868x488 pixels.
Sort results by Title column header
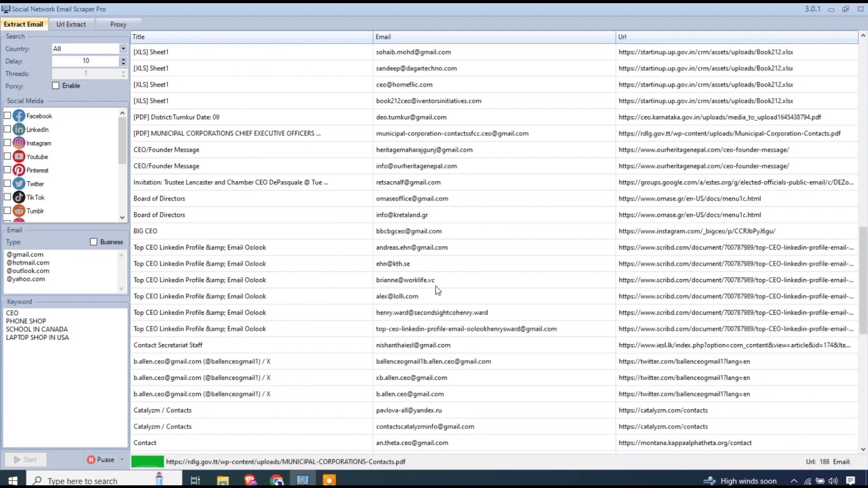[252, 37]
